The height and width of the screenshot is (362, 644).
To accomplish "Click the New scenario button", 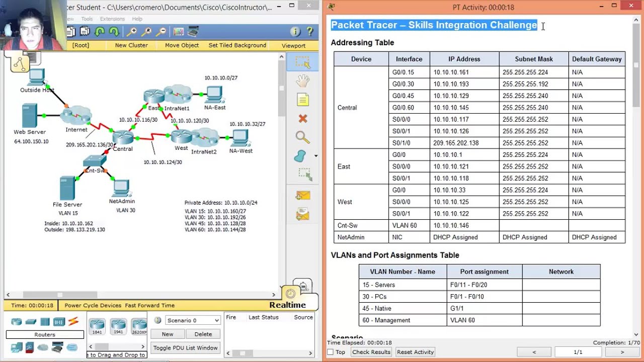I will [x=168, y=334].
